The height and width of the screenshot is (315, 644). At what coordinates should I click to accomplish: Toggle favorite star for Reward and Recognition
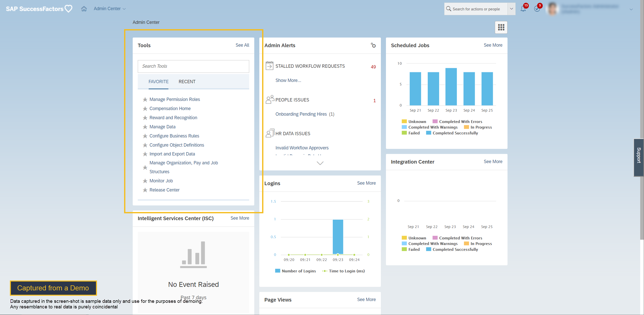[145, 118]
